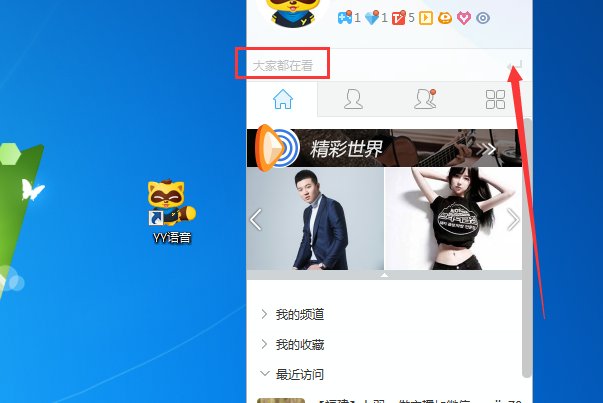Click the blue circular target icon

click(483, 18)
